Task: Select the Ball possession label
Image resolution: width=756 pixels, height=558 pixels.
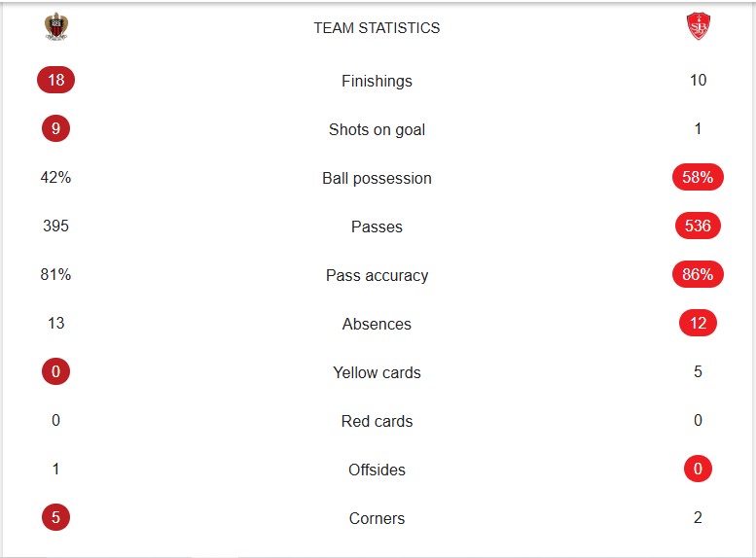Action: (x=377, y=178)
